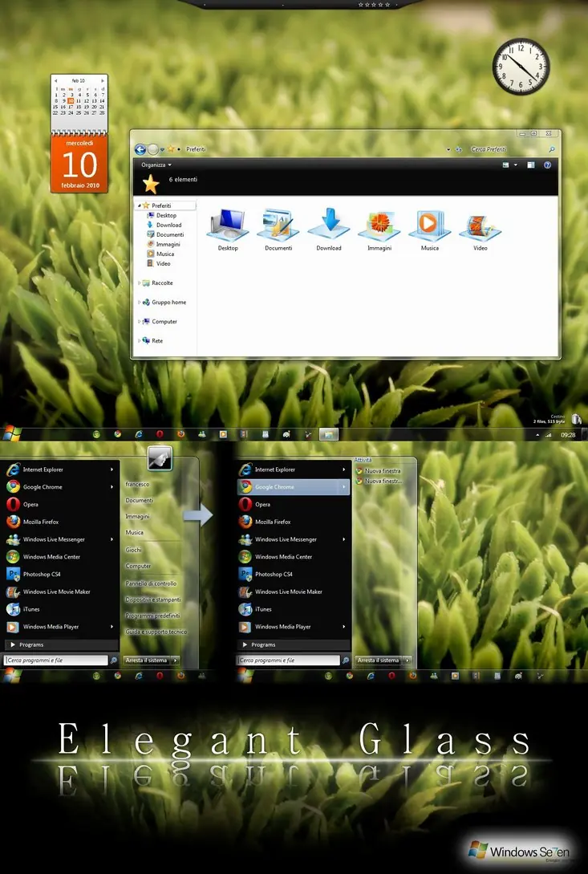588x874 pixels.
Task: Click Arresta il sistema beside Attività jump list
Action: 379,661
